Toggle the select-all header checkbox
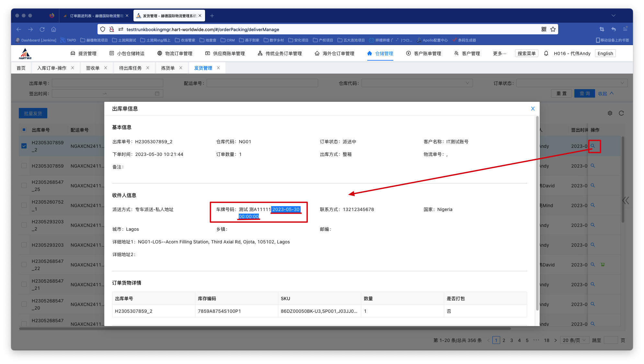Viewport: 644px width, 364px height. tap(24, 130)
